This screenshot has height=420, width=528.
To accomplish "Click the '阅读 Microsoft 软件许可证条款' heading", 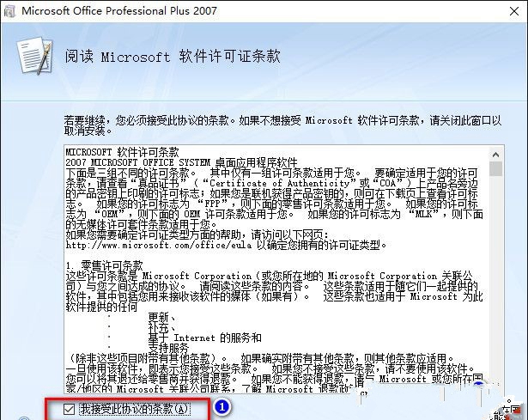I will coord(173,56).
